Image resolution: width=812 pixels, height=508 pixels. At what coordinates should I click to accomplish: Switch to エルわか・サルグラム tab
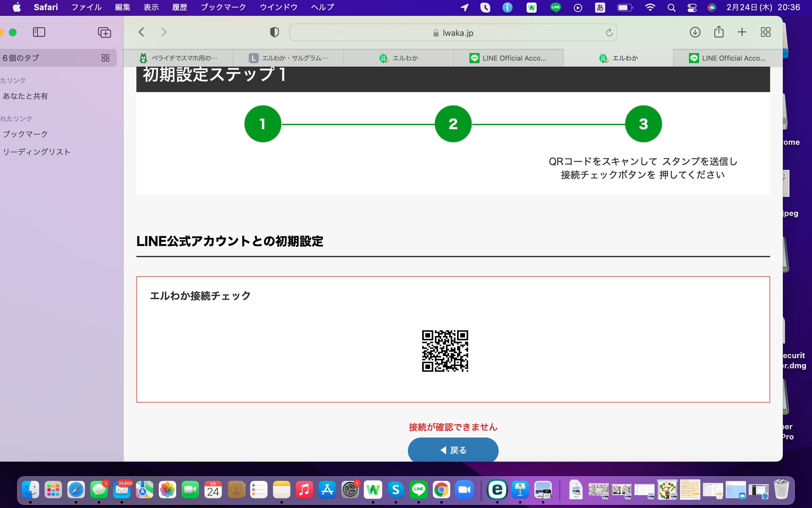coord(288,58)
